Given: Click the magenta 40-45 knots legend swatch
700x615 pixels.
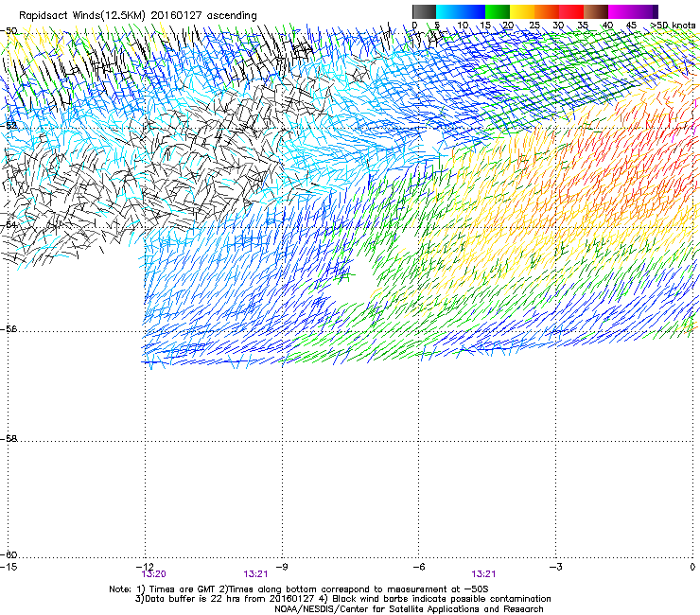Looking at the screenshot, I should click(x=621, y=11).
